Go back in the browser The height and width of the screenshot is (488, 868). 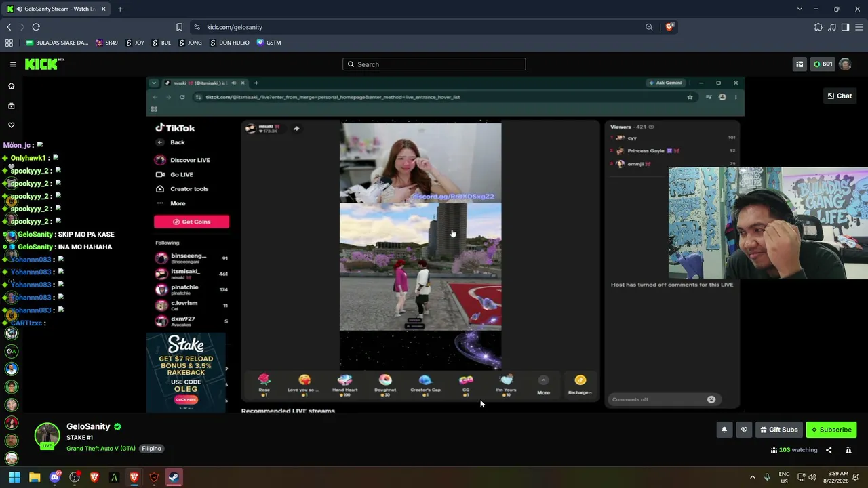(x=9, y=27)
